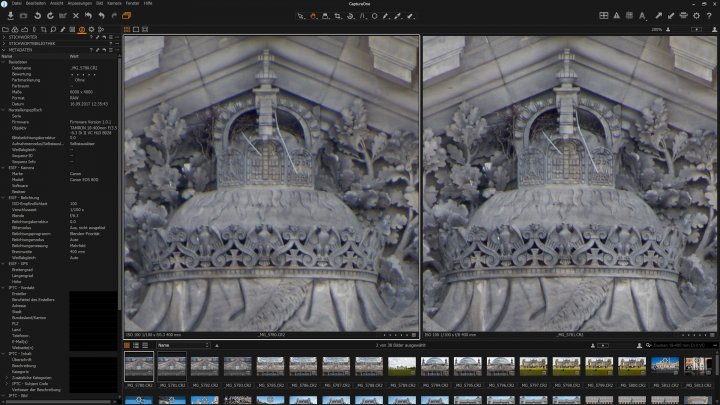Open the Bearbeiten menu
720x405 pixels.
click(x=35, y=3)
